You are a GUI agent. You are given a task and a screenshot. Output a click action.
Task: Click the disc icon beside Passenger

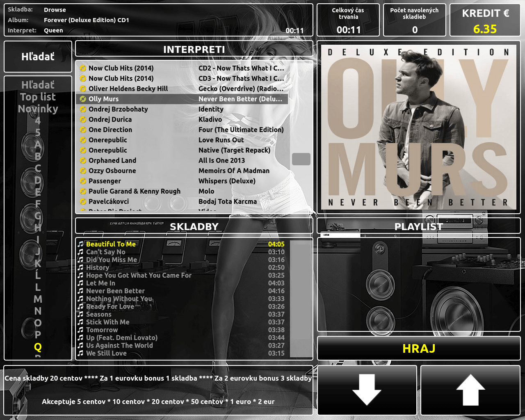point(83,181)
